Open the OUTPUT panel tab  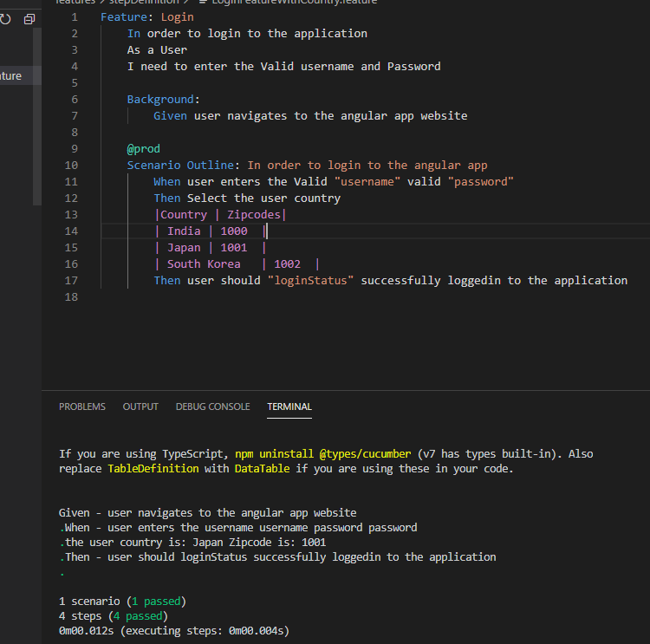coord(140,407)
